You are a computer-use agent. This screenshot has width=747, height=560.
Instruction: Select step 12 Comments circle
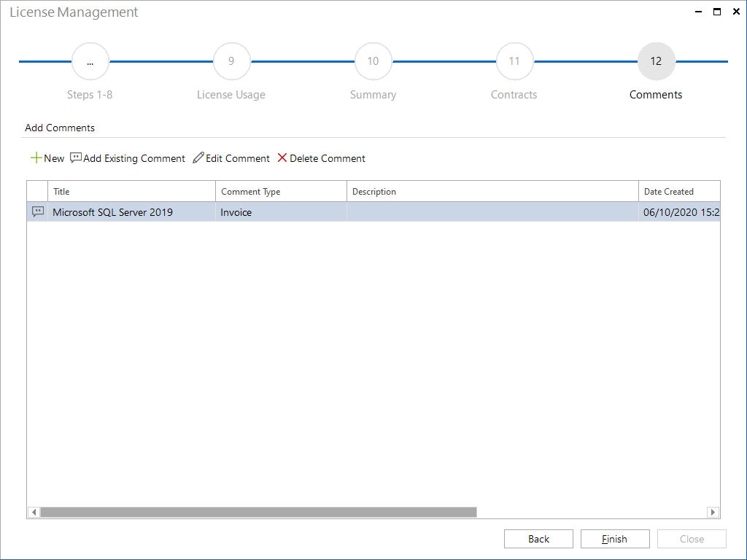(656, 61)
